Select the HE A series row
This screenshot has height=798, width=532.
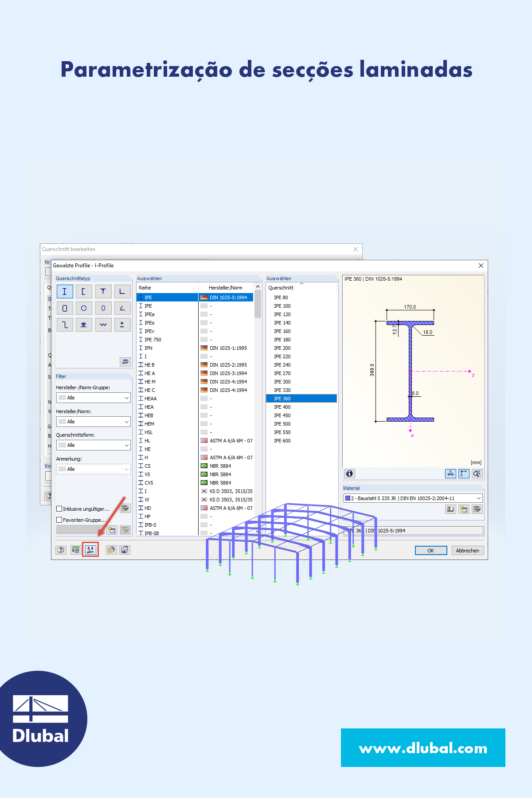pyautogui.click(x=195, y=373)
